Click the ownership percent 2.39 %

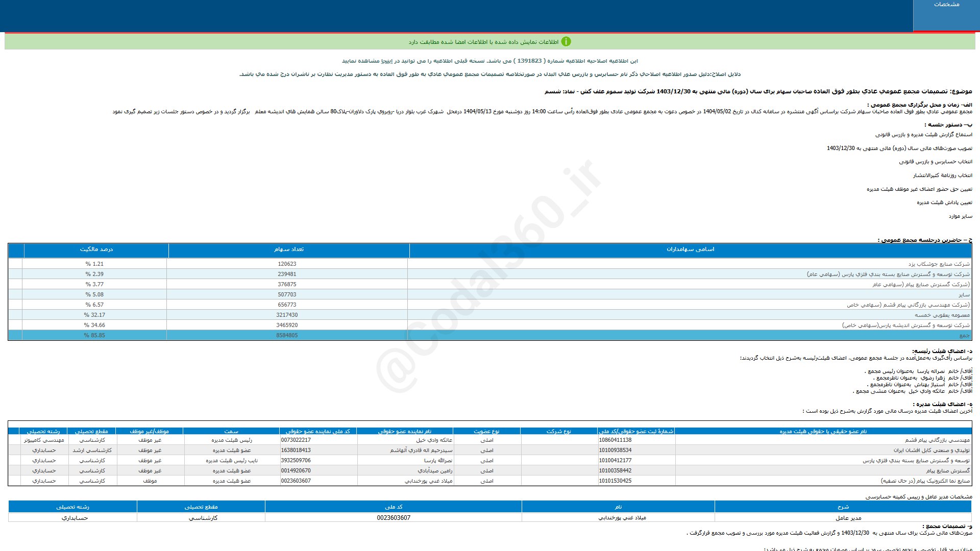coord(94,274)
